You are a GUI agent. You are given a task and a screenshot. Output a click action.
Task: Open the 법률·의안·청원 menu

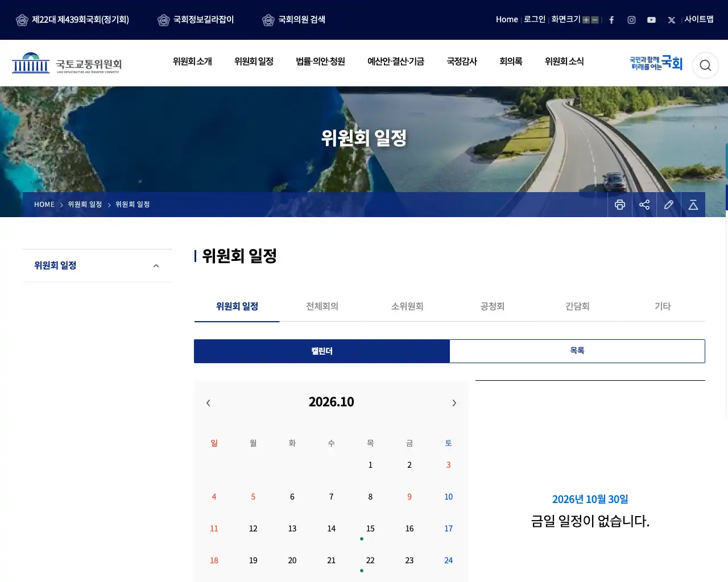pos(320,61)
